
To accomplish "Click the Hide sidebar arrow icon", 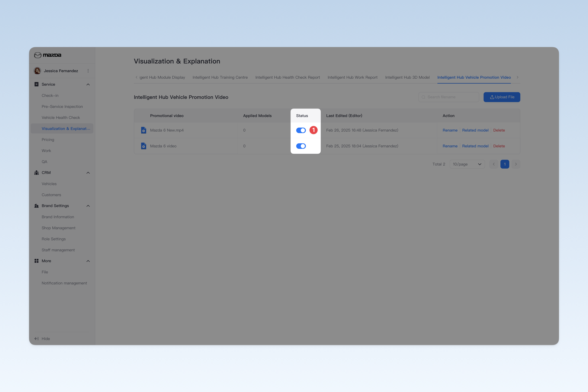I will pyautogui.click(x=36, y=339).
